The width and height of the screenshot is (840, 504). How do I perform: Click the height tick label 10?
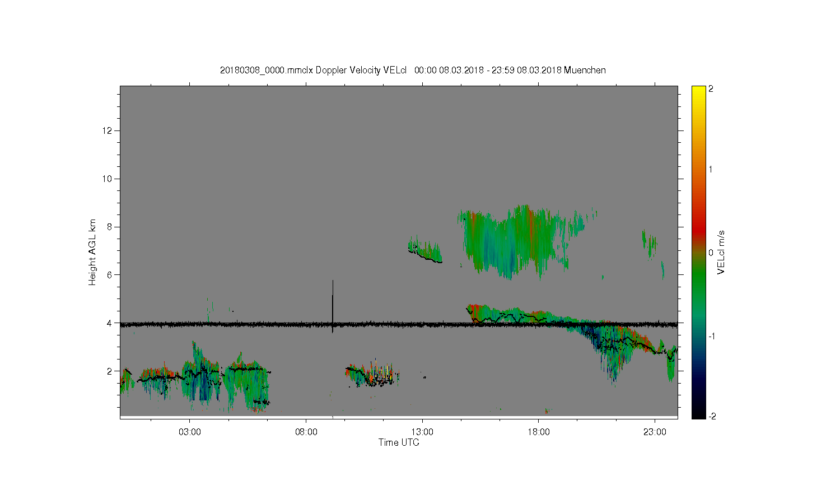(108, 179)
